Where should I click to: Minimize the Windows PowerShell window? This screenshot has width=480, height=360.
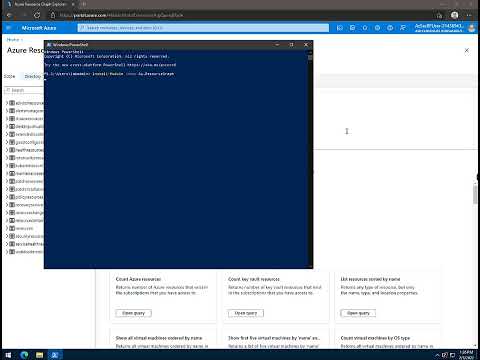point(277,45)
